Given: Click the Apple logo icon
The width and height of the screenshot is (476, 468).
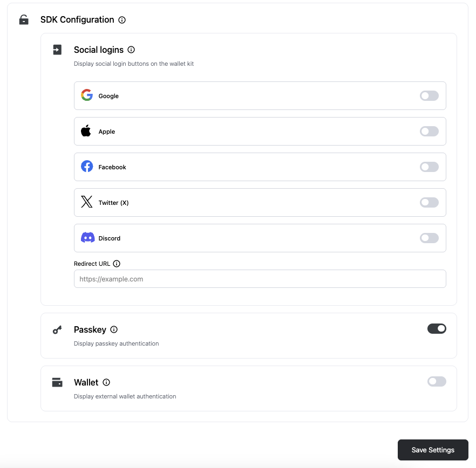Looking at the screenshot, I should tap(86, 131).
